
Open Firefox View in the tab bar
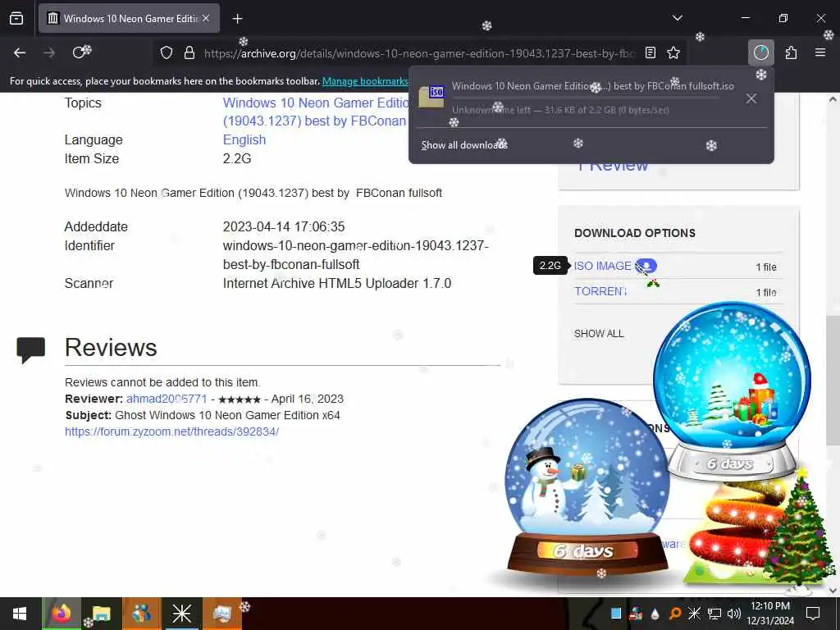[x=16, y=19]
